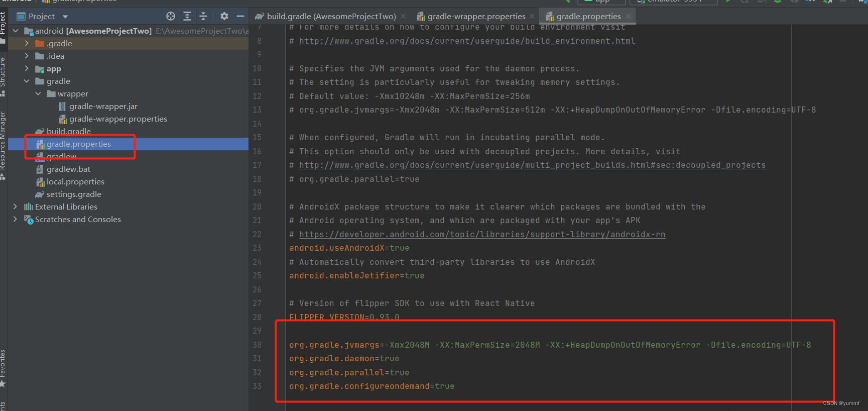The width and height of the screenshot is (868, 411).
Task: Click the Collapse All icon in Project panel
Action: point(203,16)
